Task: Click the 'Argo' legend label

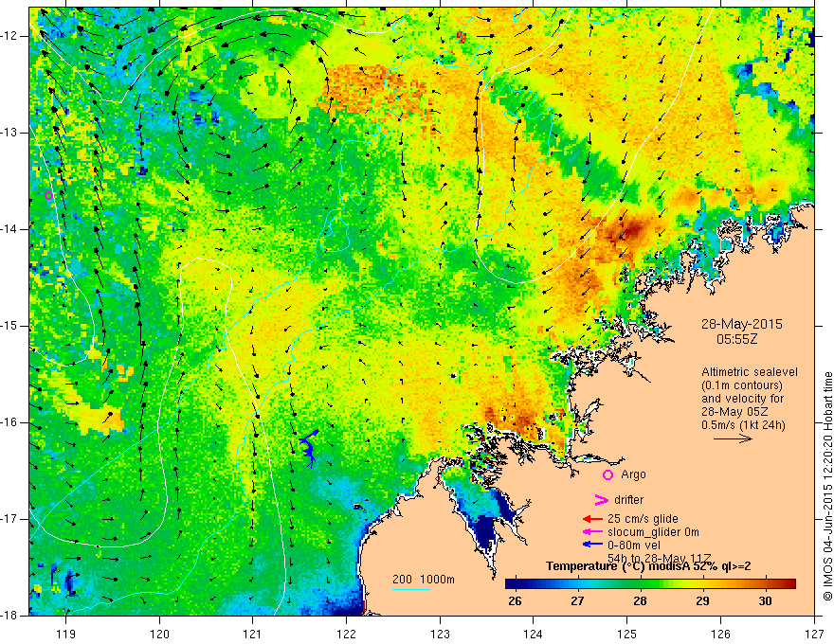Action: (633, 474)
